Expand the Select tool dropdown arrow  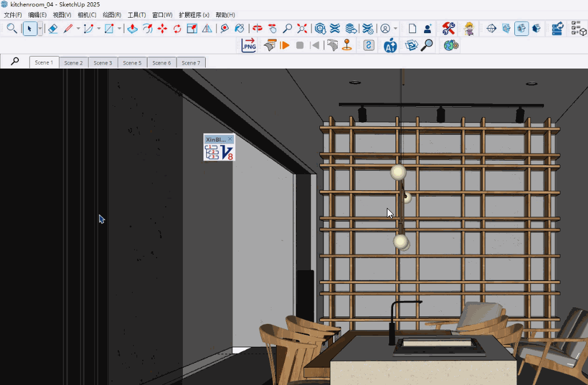[x=39, y=29]
